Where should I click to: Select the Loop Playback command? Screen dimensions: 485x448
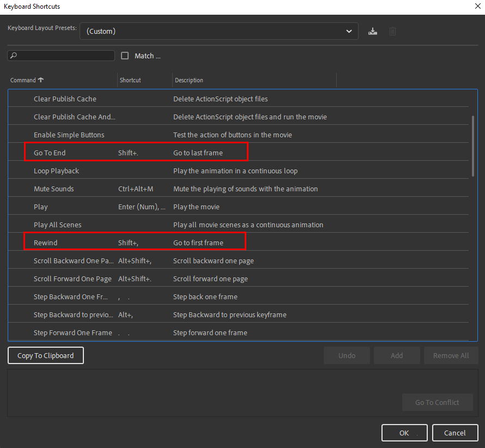click(82, 171)
